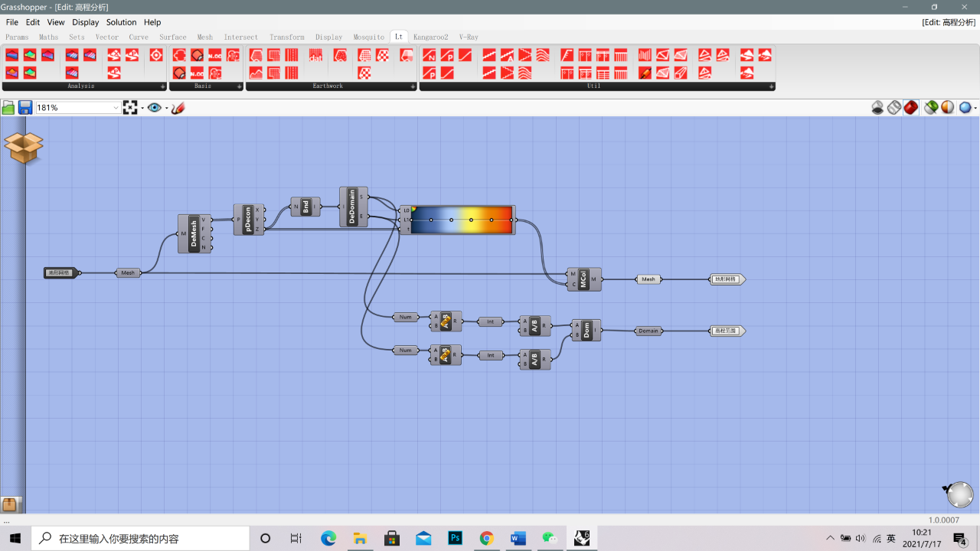This screenshot has height=551, width=980.
Task: Select the upper Int parameter node
Action: [x=491, y=321]
